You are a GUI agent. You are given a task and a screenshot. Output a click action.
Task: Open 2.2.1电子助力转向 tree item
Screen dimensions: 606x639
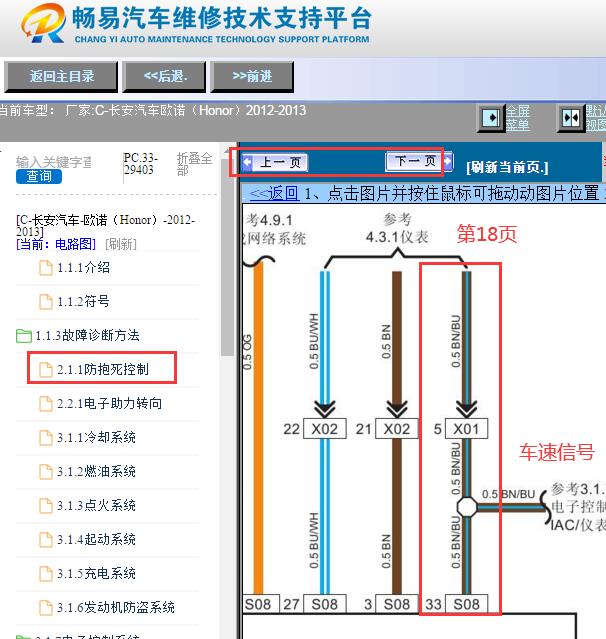pyautogui.click(x=109, y=403)
